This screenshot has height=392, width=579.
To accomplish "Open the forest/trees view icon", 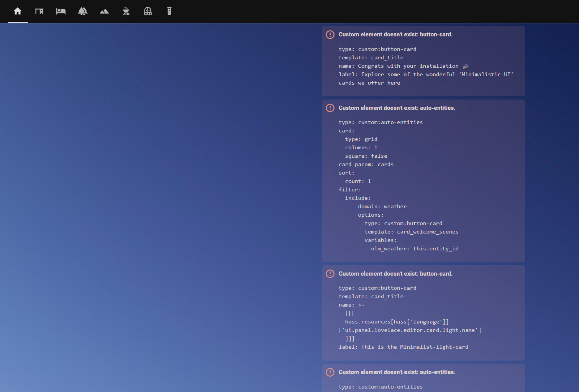I will pos(83,11).
